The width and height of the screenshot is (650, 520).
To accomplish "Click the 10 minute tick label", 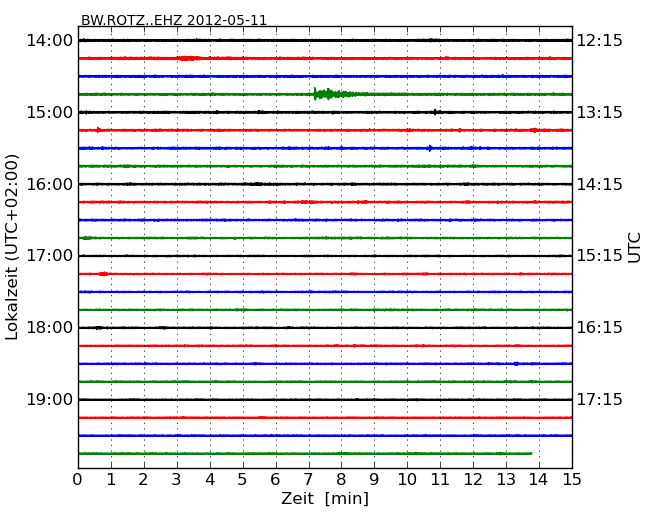I will (x=407, y=480).
